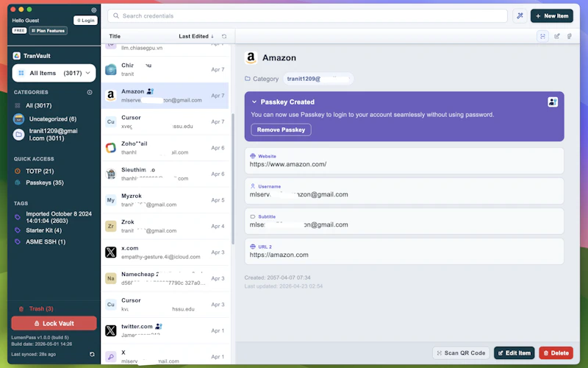588x368 pixels.
Task: Click the Uncategorized category icon
Action: point(18,119)
